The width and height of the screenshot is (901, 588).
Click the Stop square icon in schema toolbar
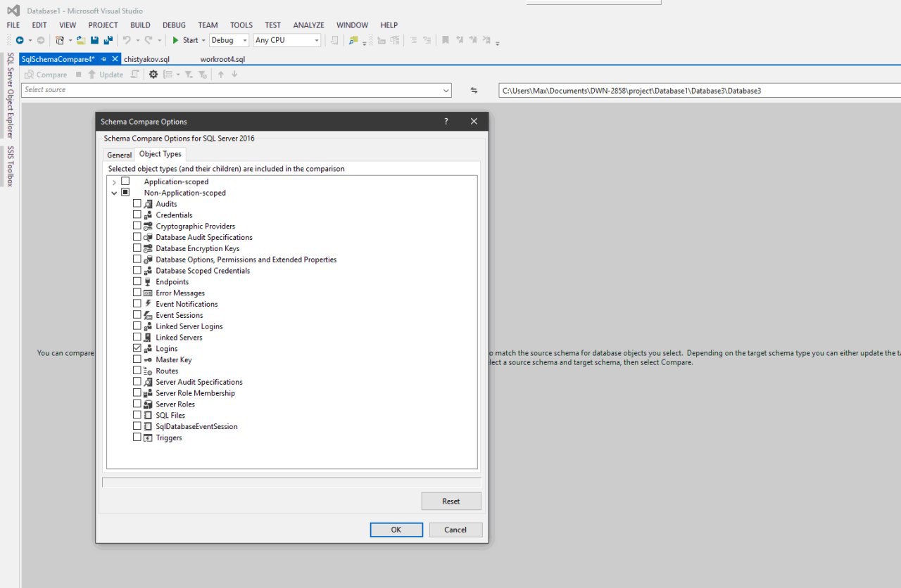pos(79,75)
